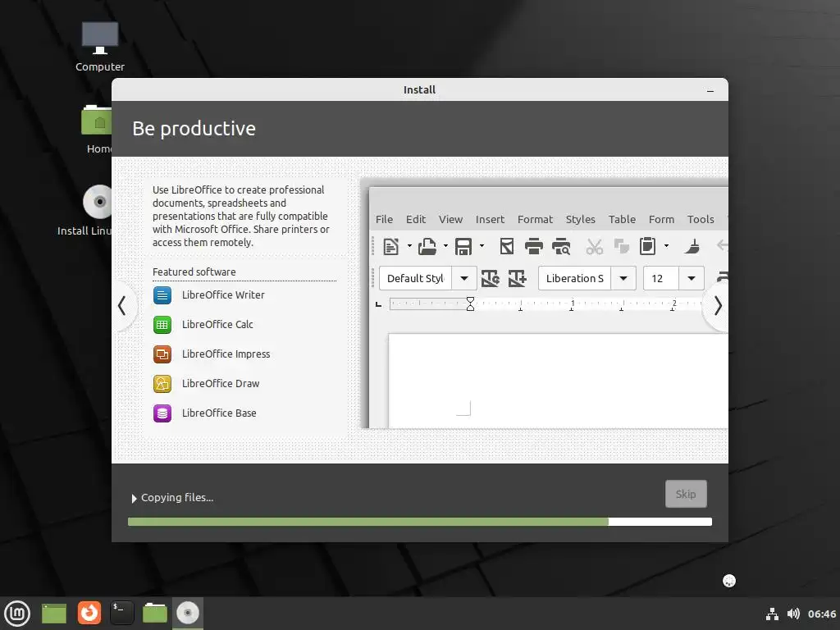This screenshot has width=840, height=630.
Task: Open the Tools menu in the preview
Action: [701, 220]
